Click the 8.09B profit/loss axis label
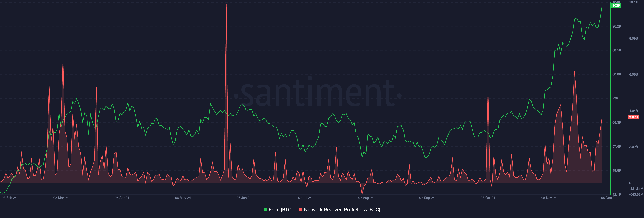The width and height of the screenshot is (644, 218). click(633, 39)
